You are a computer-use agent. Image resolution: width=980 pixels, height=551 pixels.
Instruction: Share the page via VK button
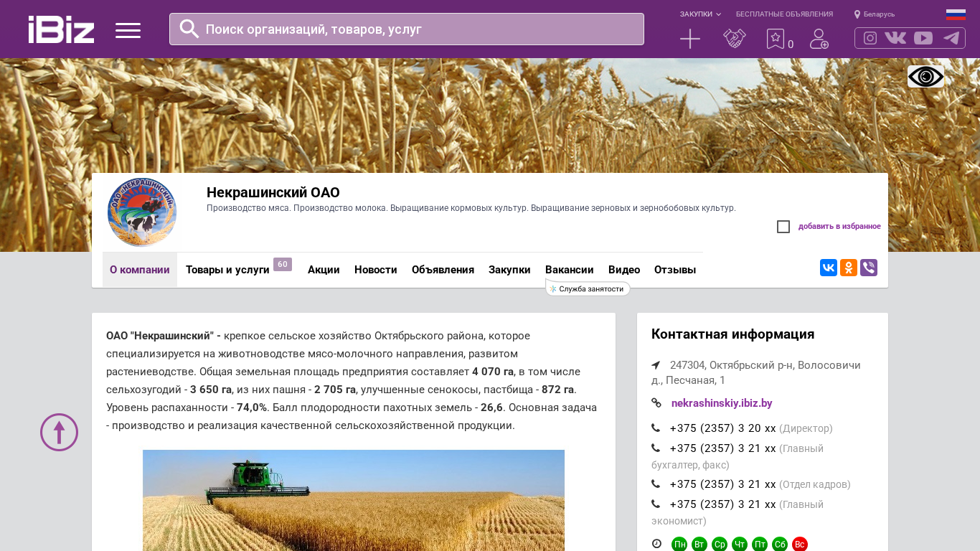(829, 268)
